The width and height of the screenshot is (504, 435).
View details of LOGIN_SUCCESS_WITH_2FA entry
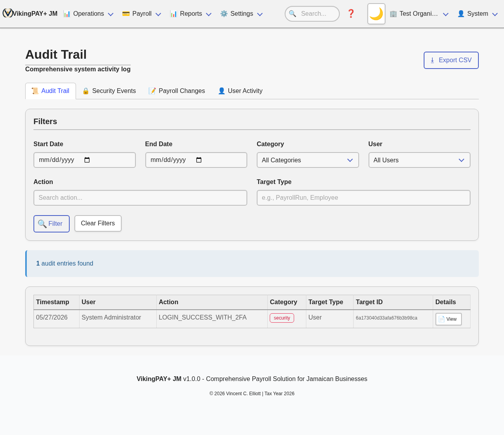click(x=448, y=319)
